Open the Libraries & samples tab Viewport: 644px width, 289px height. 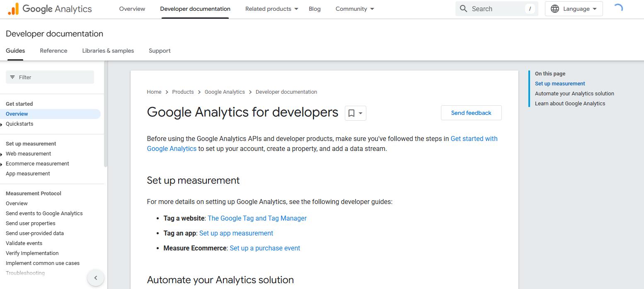click(x=108, y=51)
